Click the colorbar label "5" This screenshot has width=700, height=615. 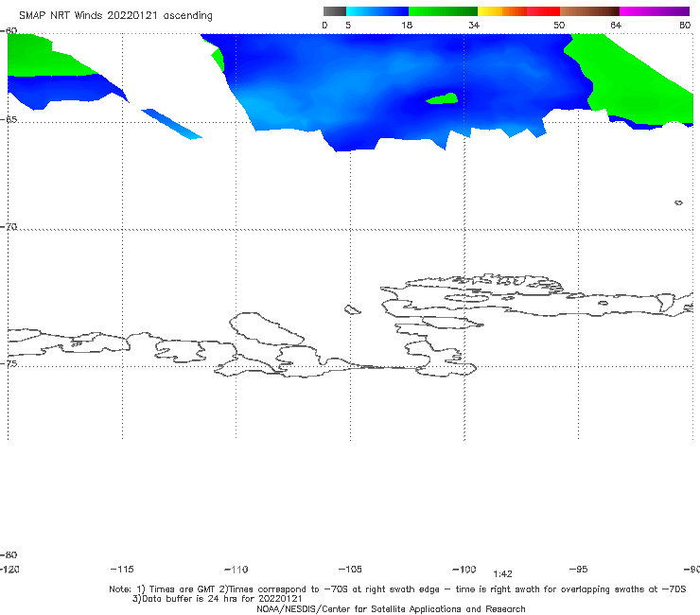click(x=348, y=26)
